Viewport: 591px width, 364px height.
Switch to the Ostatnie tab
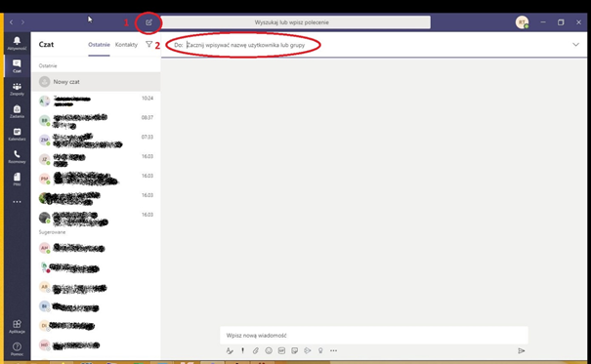pyautogui.click(x=99, y=45)
